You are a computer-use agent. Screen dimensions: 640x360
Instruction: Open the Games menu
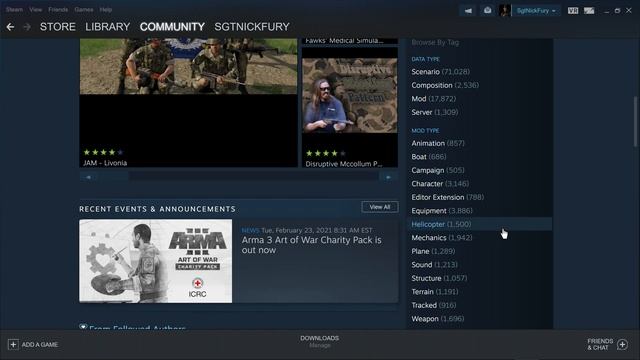pyautogui.click(x=84, y=9)
